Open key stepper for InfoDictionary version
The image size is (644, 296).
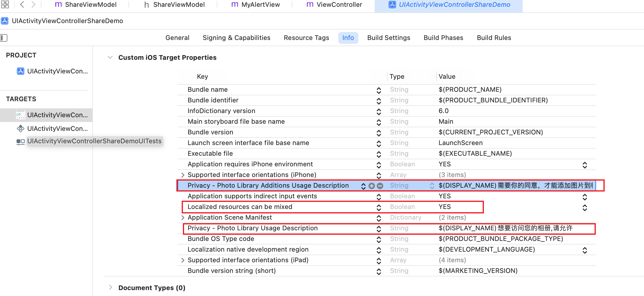point(379,112)
